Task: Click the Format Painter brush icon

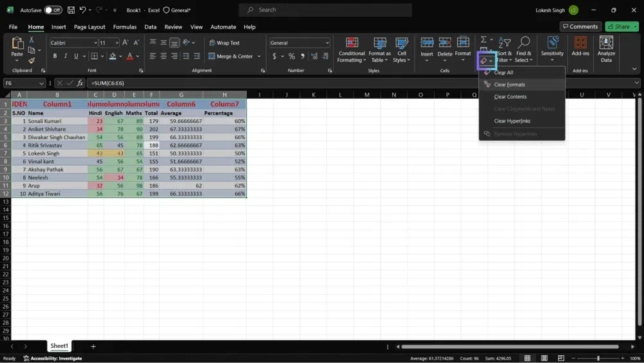Action: point(31,61)
